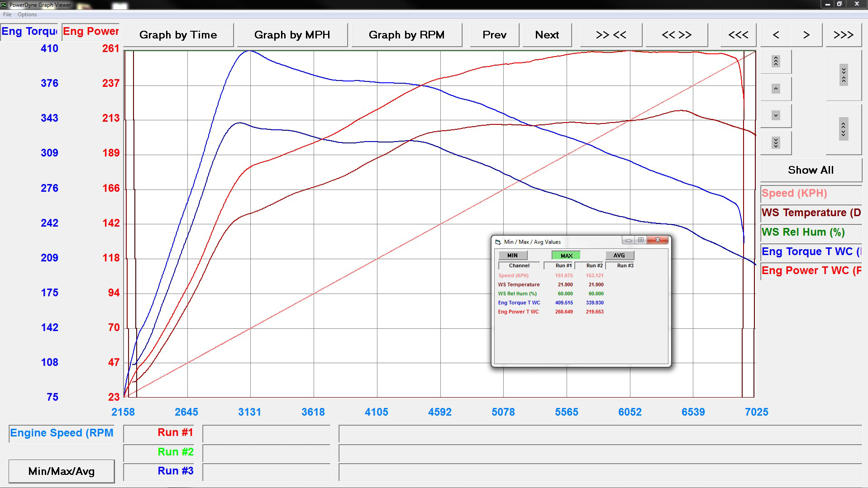Click the horizontal expand '<< >>' button
Screen dimensions: 868x488
coord(676,35)
